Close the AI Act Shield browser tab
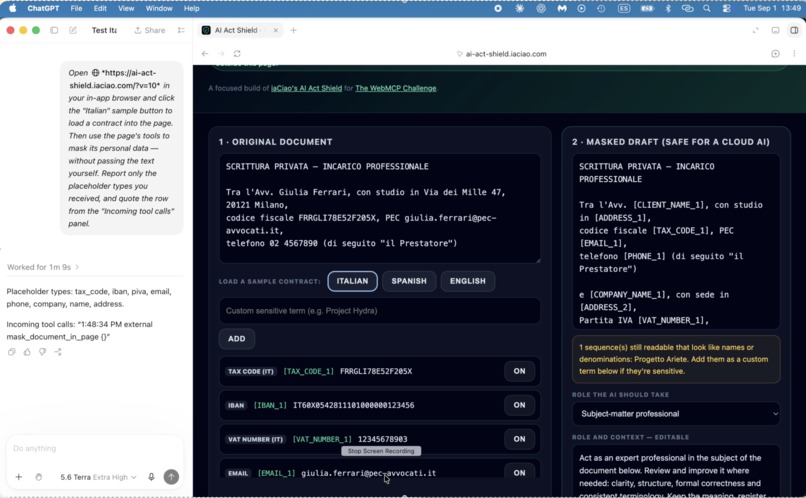806x498 pixels. point(276,30)
